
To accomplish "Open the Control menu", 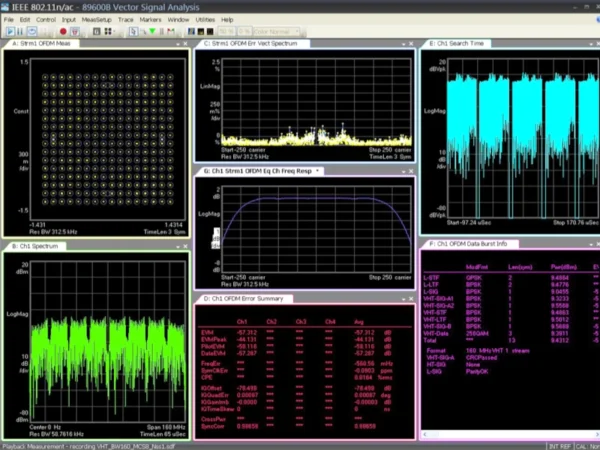I will click(x=46, y=20).
